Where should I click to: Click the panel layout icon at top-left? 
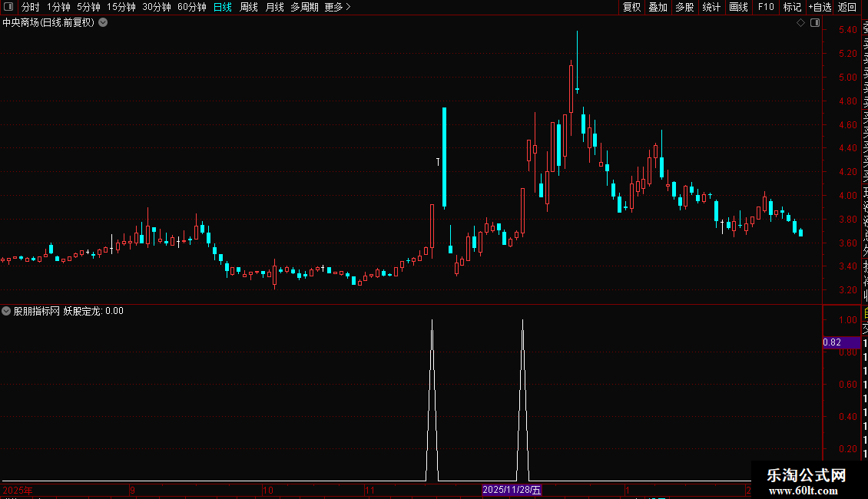(8, 7)
